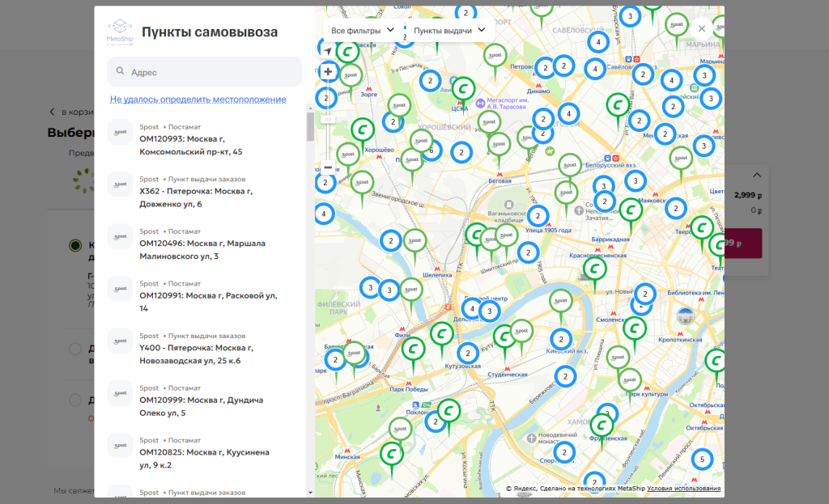Viewport: 829px width, 504px height.
Task: Click cluster marker labeled 5 near Октябрьская
Action: 702,460
